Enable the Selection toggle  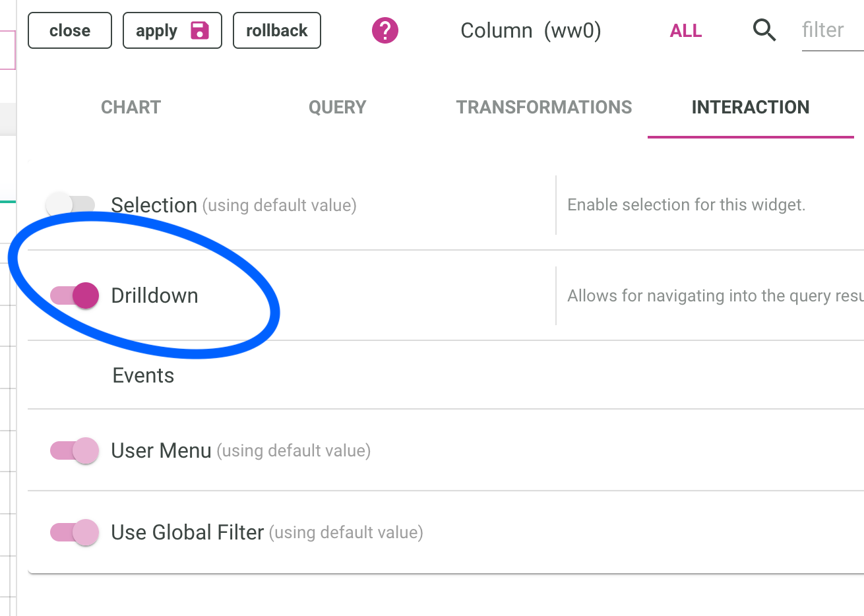70,204
